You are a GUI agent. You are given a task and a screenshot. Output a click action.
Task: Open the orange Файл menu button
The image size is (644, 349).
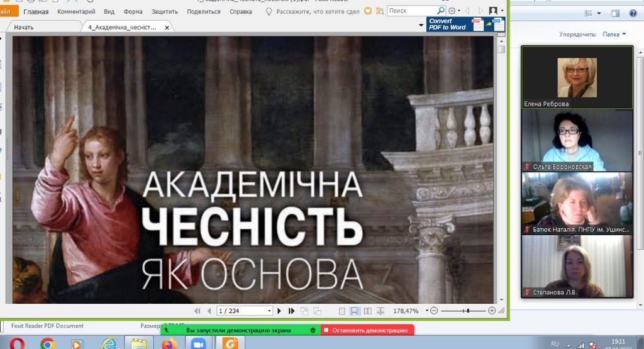pyautogui.click(x=8, y=11)
